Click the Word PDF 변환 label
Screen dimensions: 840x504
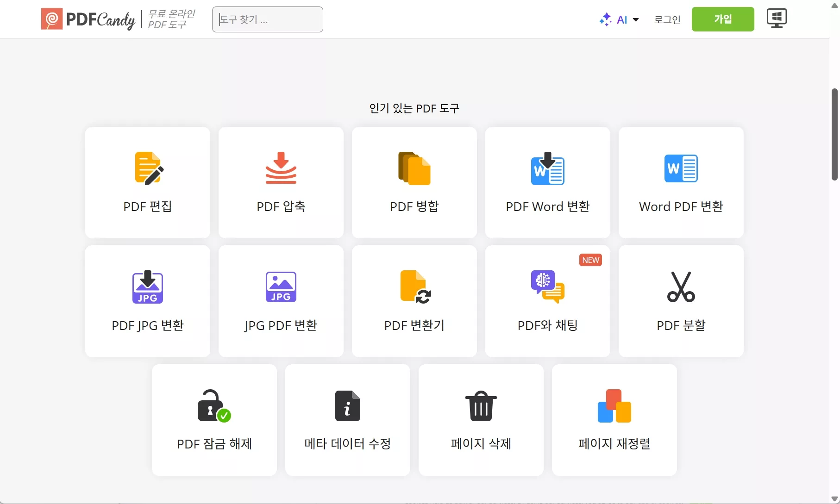[x=681, y=206]
